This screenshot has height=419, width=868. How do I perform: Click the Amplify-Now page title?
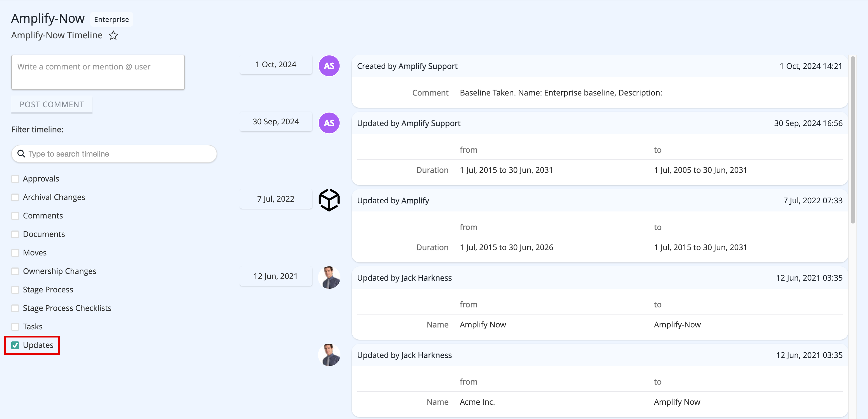[x=48, y=18]
